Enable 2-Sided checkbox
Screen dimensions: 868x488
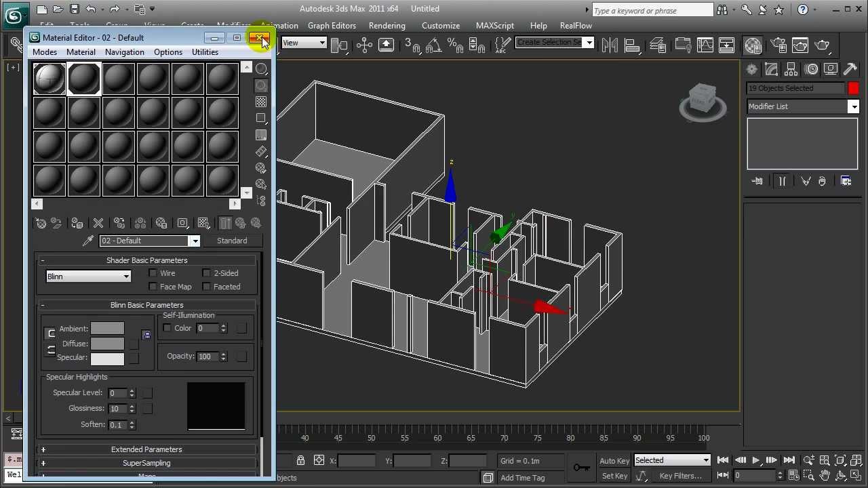[206, 273]
